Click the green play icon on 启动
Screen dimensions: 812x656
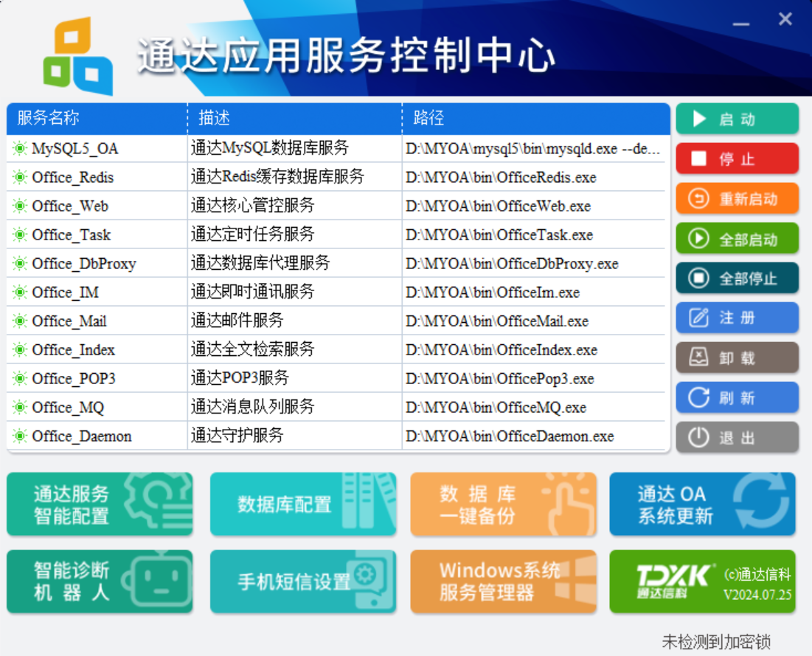(699, 119)
